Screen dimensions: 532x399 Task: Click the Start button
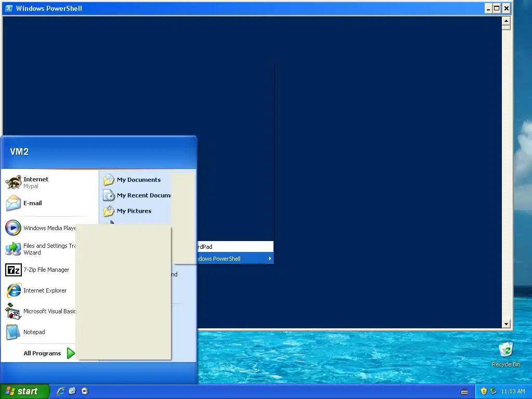[25, 391]
